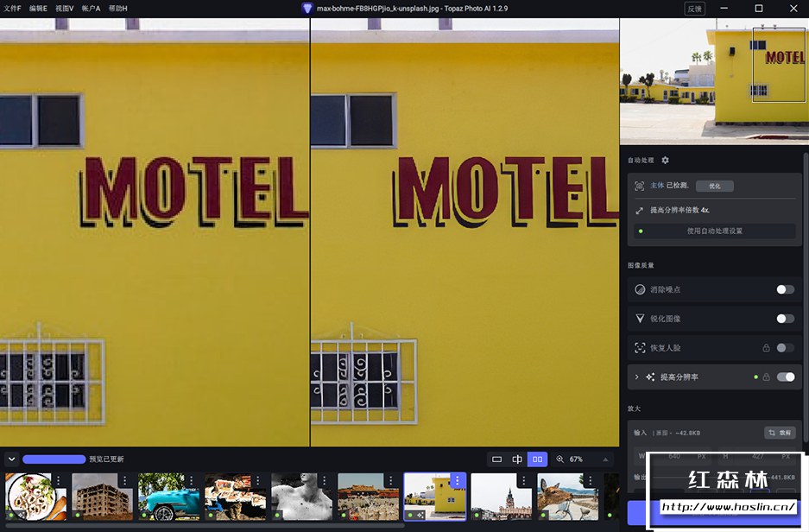Click the 锐化图像 sharpen icon
Image resolution: width=809 pixels, height=532 pixels.
click(640, 319)
